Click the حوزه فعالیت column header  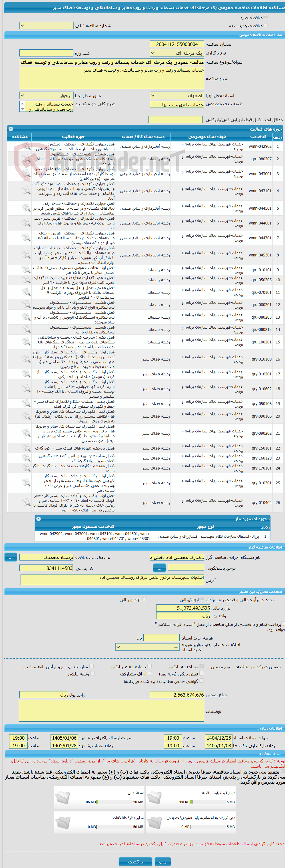pyautogui.click(x=73, y=136)
